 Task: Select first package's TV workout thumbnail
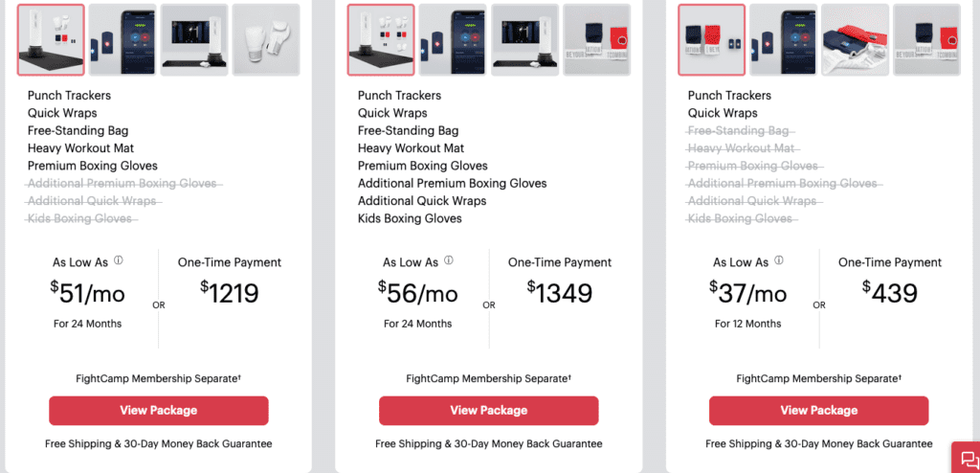[194, 40]
